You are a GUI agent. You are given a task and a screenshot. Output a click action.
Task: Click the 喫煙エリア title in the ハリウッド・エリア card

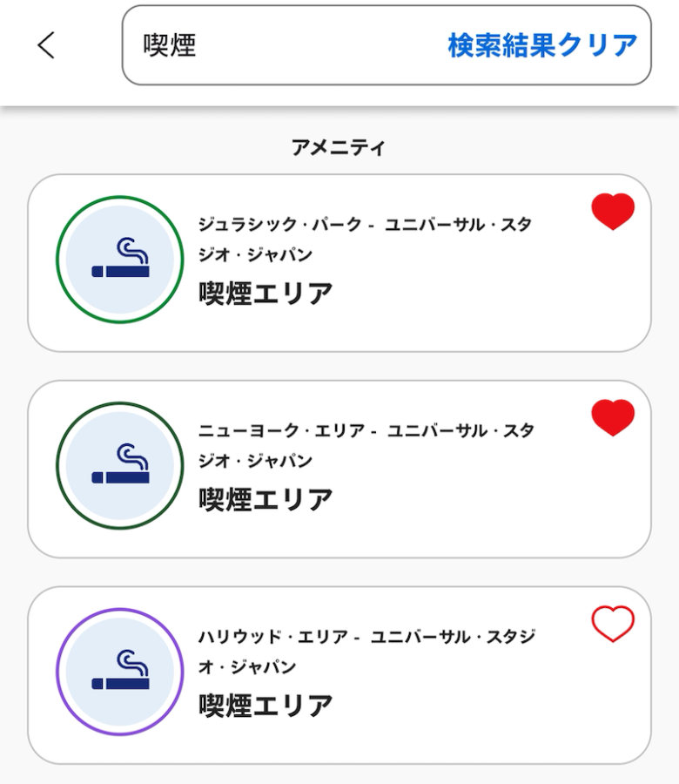[266, 705]
